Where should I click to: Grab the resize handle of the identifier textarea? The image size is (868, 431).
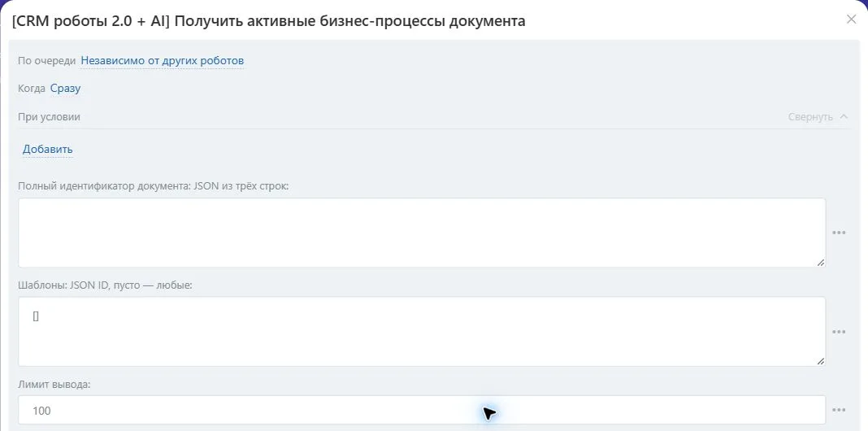click(820, 262)
